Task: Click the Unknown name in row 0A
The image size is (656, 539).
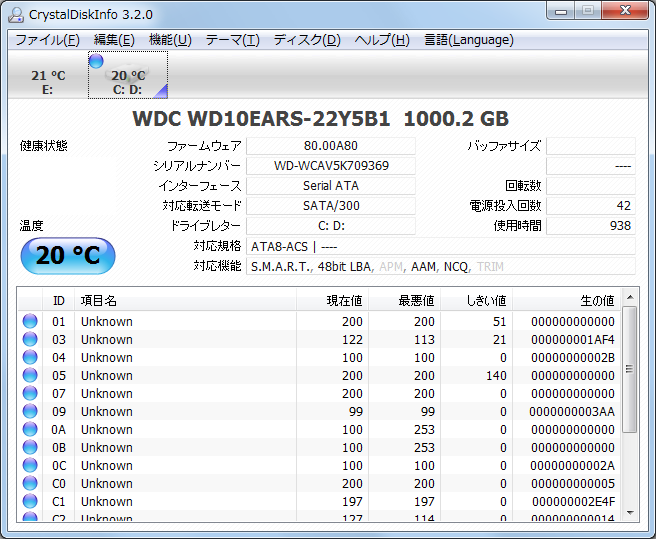Action: pos(107,429)
